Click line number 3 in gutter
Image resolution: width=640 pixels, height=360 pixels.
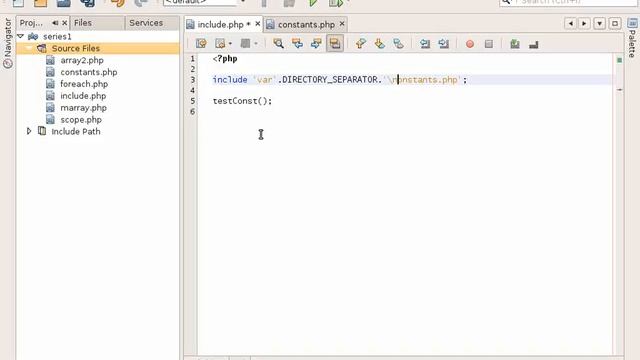(193, 80)
